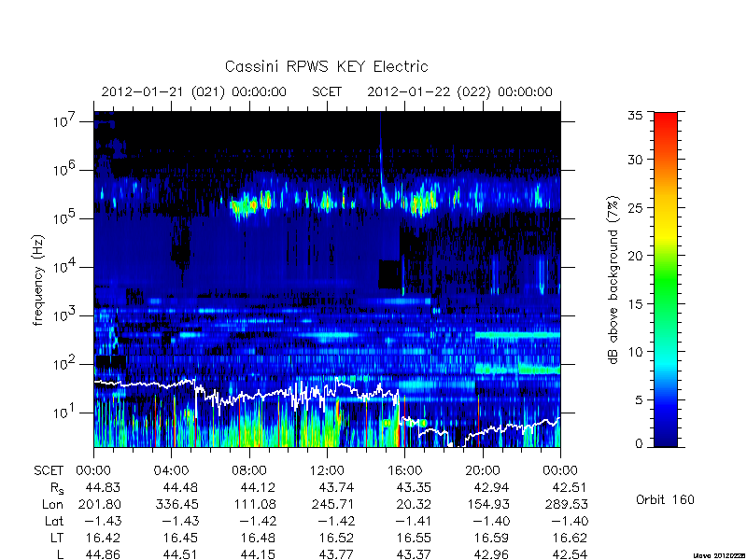
Task: Select the start date '2012-01-21 (021) 00:00:00'
Action: pos(194,91)
